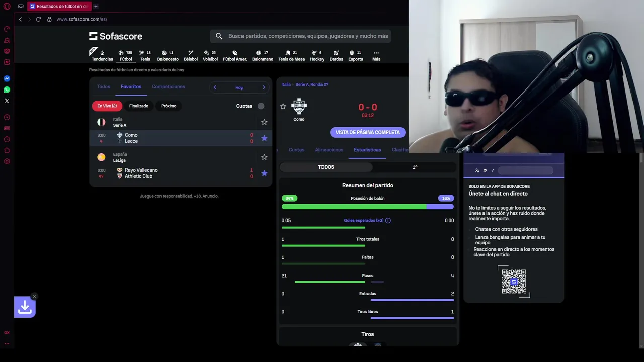
Task: Select the Tenis sport category
Action: coord(145,55)
